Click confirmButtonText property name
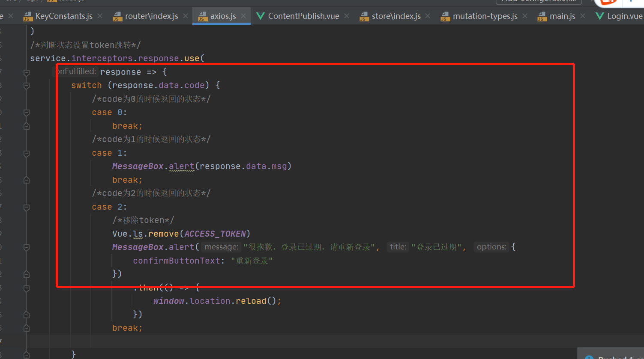This screenshot has width=644, height=359. pos(177,261)
